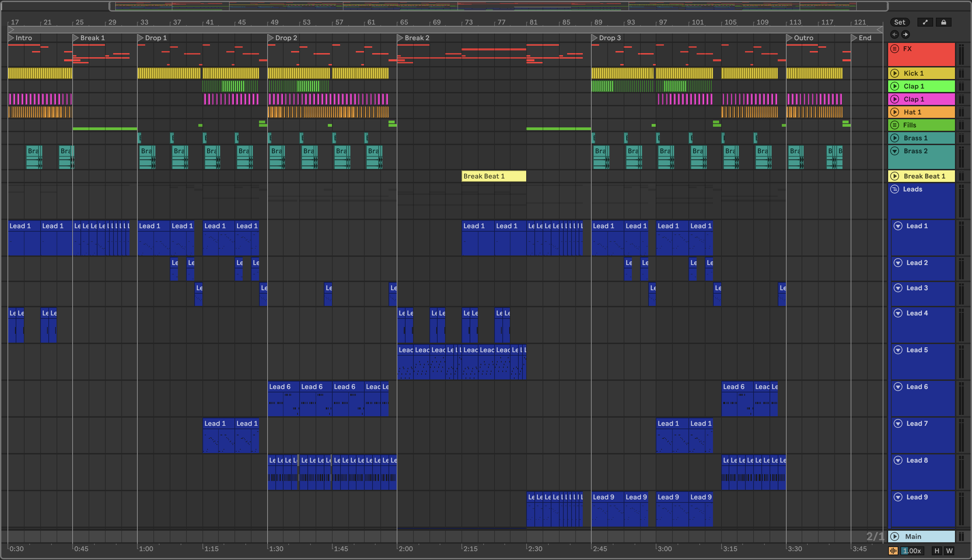Screen dimensions: 972x560
Task: Unfold the Main track
Action: 895,536
